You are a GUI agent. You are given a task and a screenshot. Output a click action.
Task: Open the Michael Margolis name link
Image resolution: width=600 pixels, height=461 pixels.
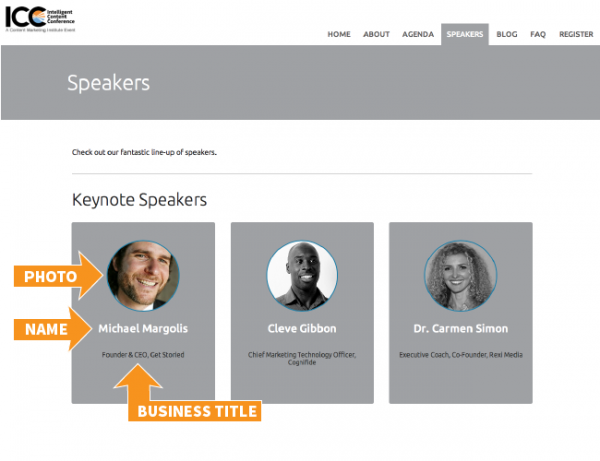(x=143, y=329)
